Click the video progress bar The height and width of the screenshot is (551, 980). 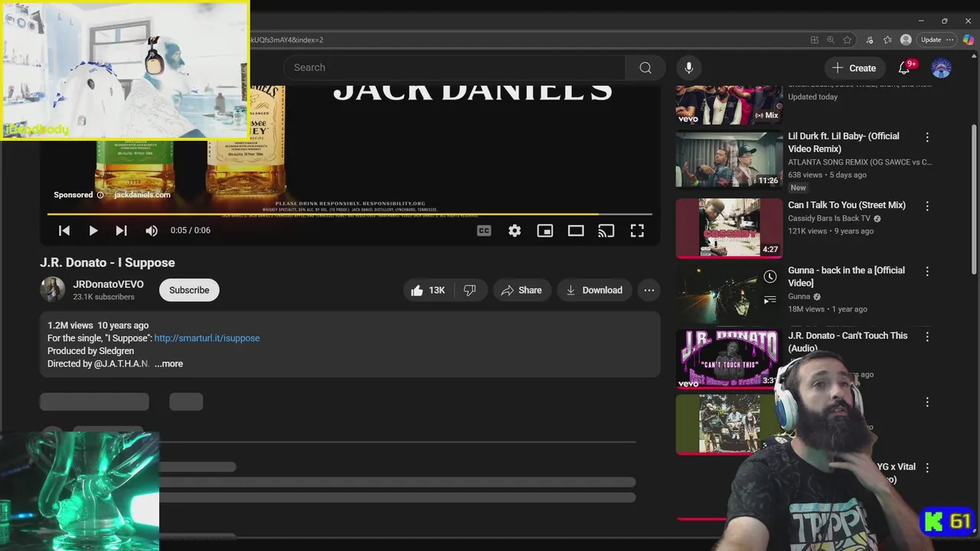pos(350,214)
